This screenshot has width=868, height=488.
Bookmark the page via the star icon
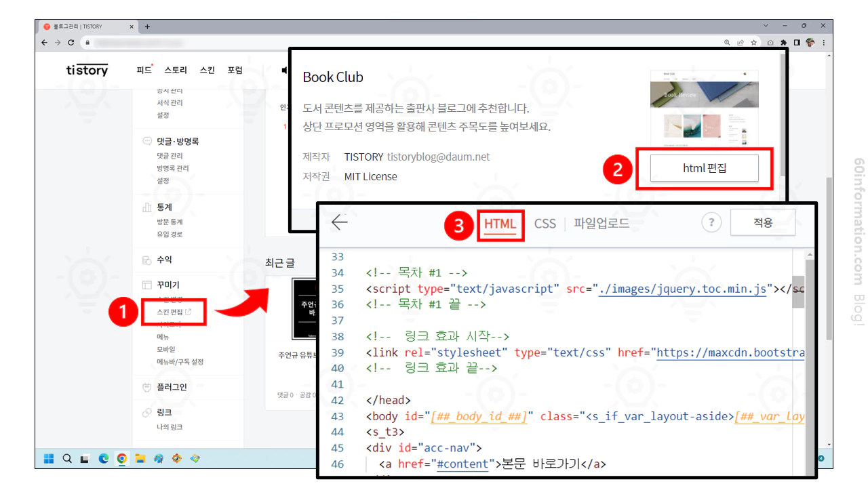754,42
